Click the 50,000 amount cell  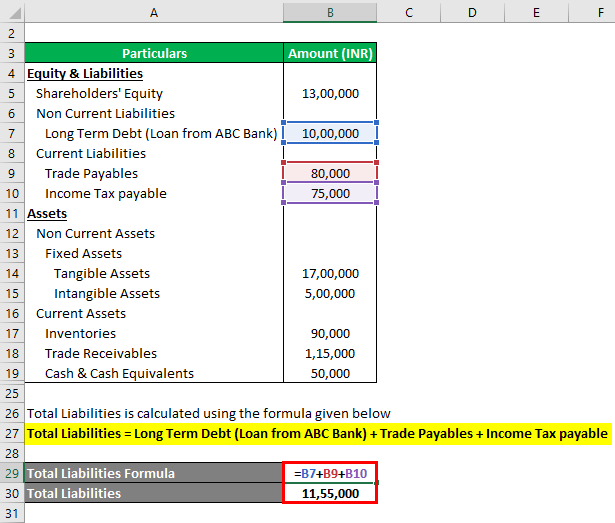tap(330, 374)
